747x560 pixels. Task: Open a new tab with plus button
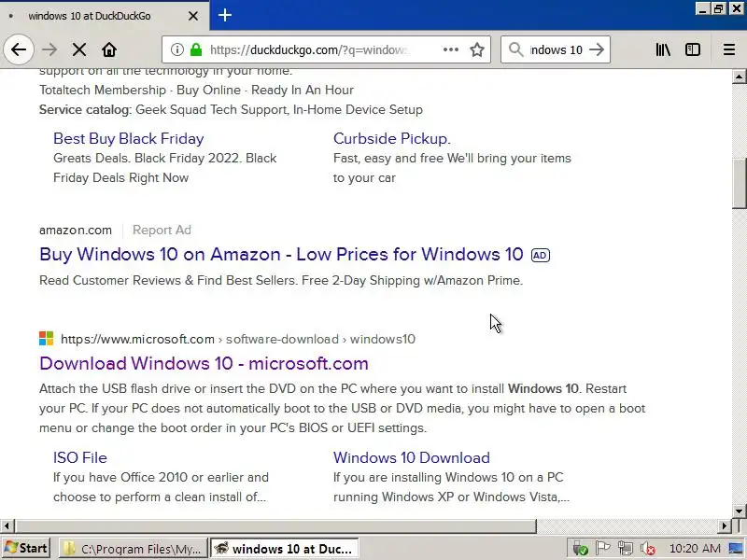point(225,15)
